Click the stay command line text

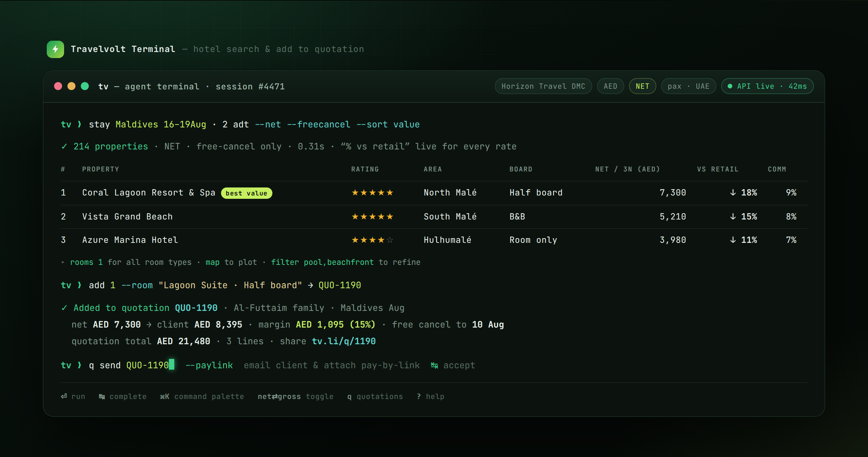[x=254, y=124]
